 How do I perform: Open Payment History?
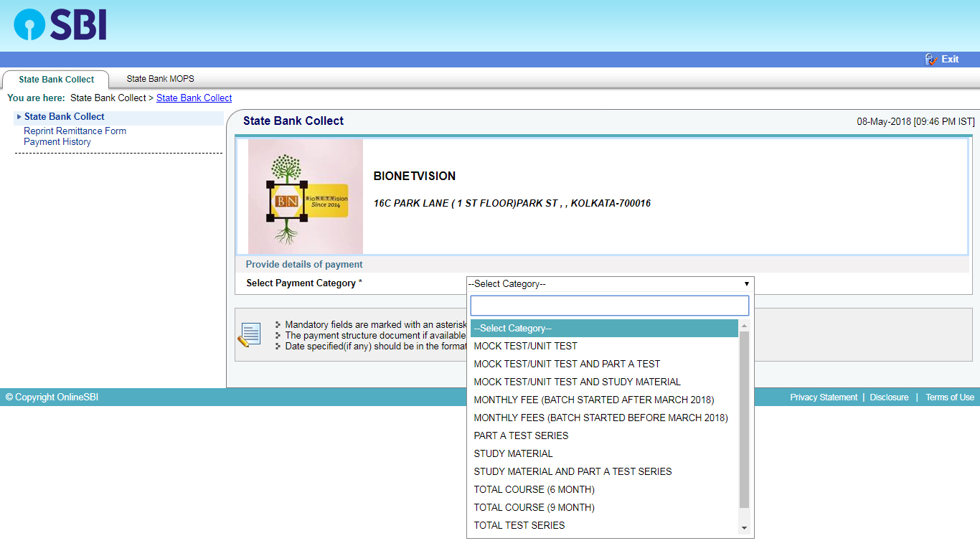click(x=57, y=142)
